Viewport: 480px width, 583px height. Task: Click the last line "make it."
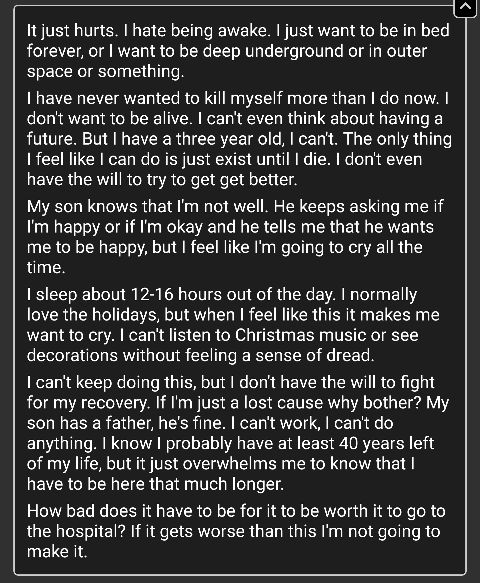[57, 551]
